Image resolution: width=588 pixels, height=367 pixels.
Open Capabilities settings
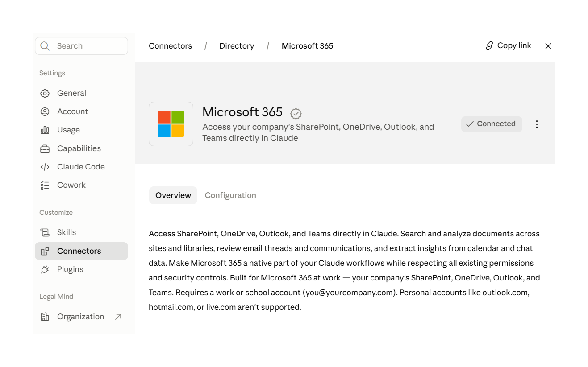(81, 148)
